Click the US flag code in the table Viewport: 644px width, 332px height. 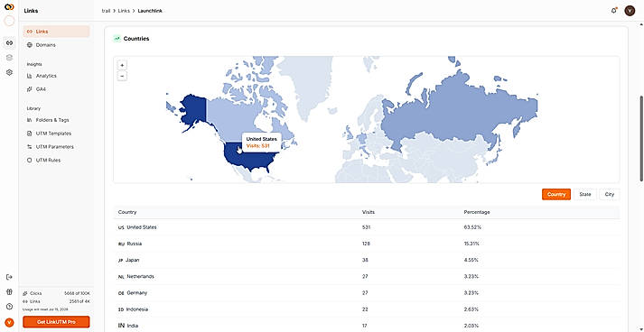[x=121, y=227]
